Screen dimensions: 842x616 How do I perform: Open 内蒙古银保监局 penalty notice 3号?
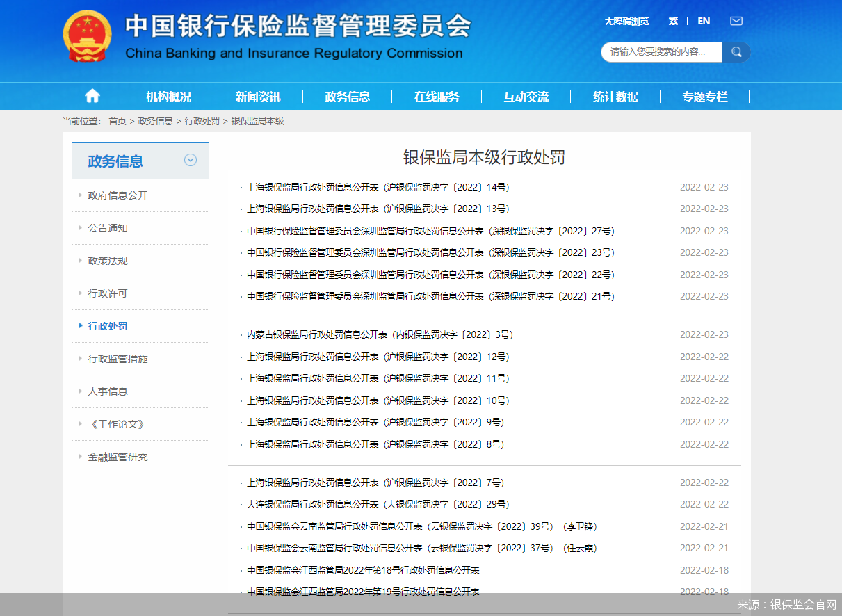click(x=380, y=334)
